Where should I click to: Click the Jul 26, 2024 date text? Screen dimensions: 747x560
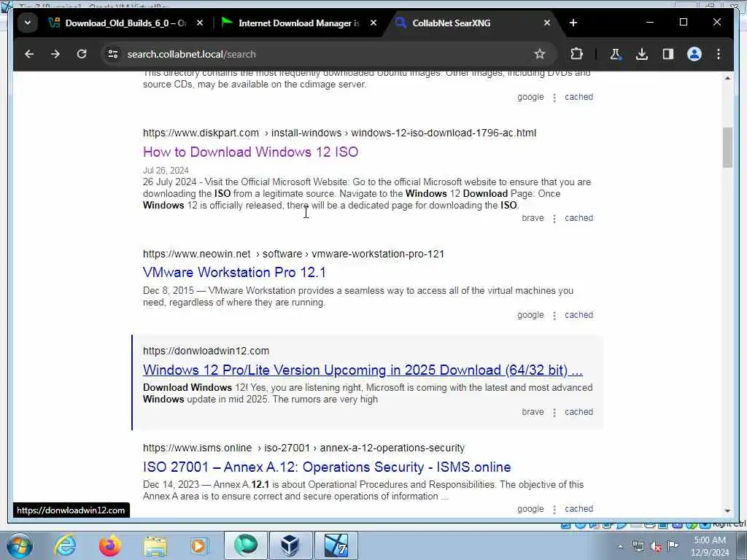click(166, 171)
